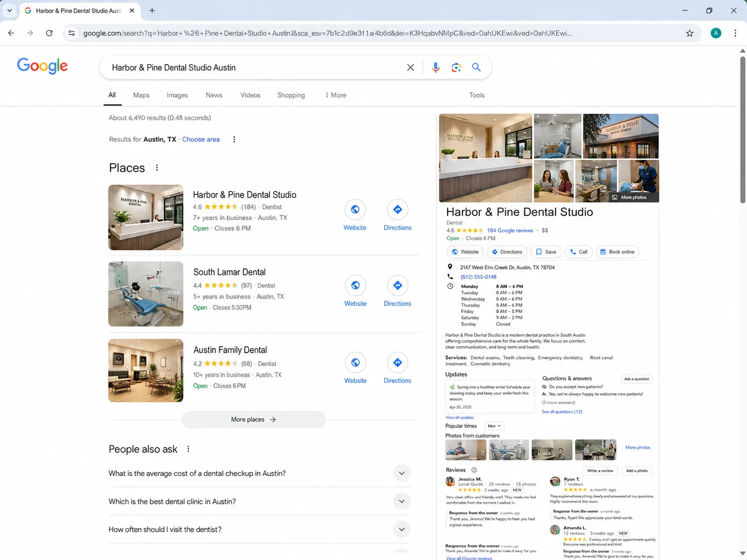The image size is (747, 560).
Task: Open the Harbor & Pine Dental Studio listing title
Action: pyautogui.click(x=245, y=194)
